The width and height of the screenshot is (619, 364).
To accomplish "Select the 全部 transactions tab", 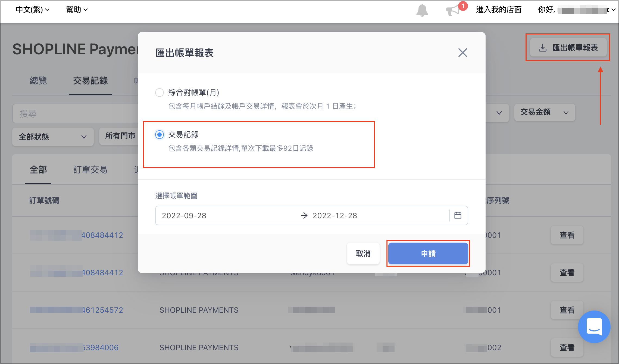I will pyautogui.click(x=38, y=170).
